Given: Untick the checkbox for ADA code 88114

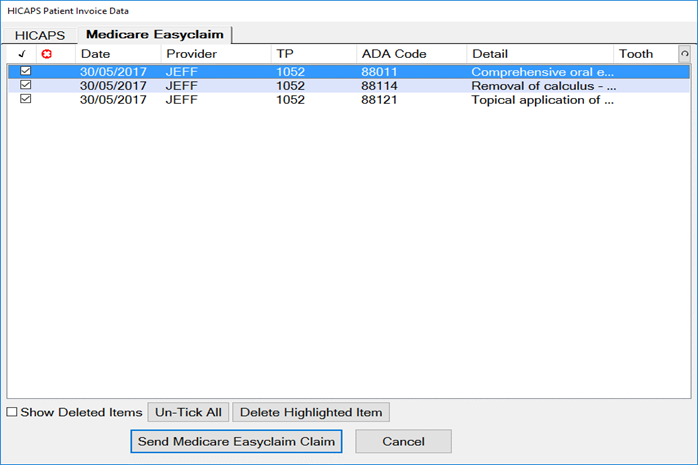Looking at the screenshot, I should coord(26,85).
